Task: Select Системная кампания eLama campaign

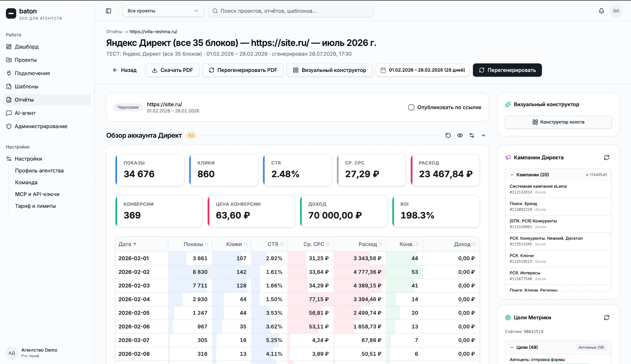Action: click(558, 189)
